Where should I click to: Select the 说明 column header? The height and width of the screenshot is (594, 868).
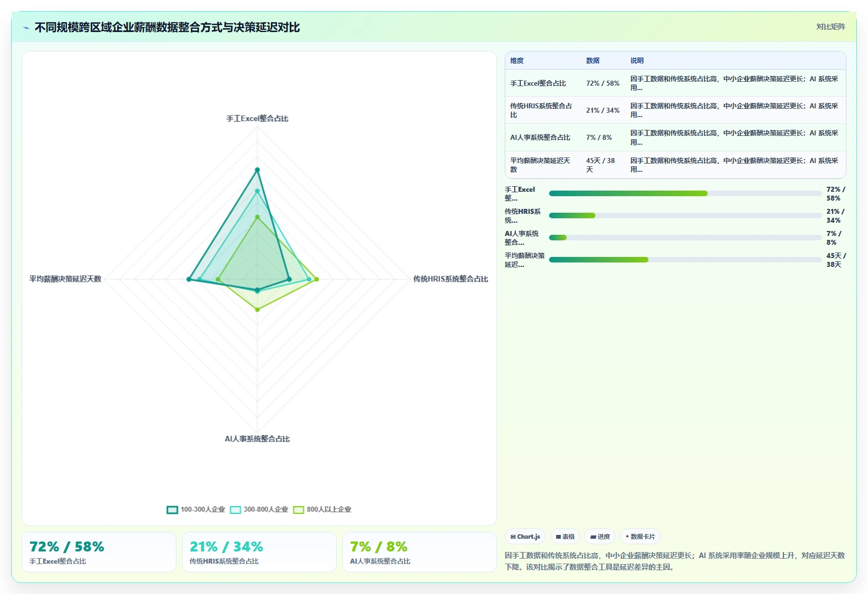tap(637, 61)
